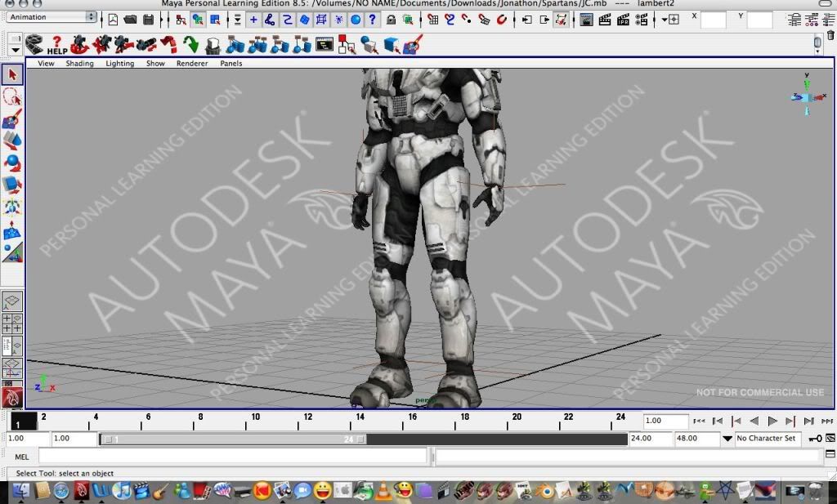Select the Soft Modification tool

12,230
